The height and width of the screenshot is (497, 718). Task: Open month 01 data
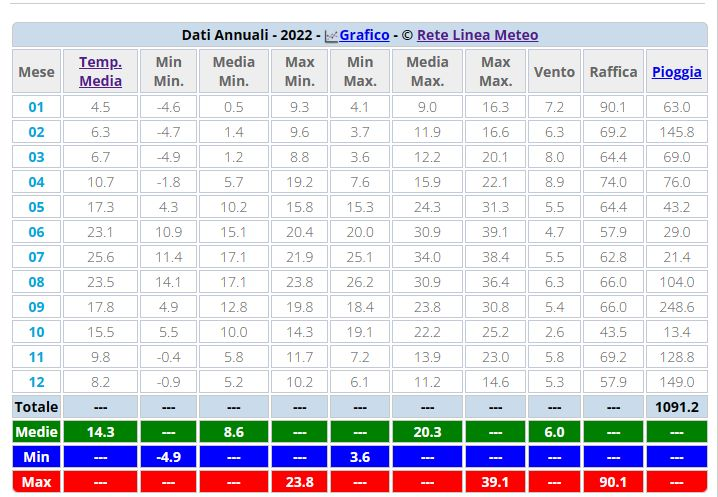[36, 107]
